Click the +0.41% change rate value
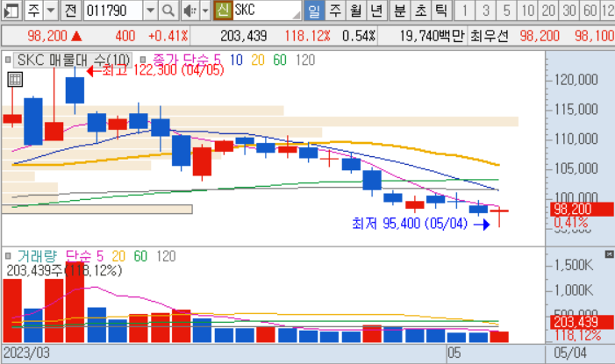Screen dimensions: 615x364 coord(168,36)
